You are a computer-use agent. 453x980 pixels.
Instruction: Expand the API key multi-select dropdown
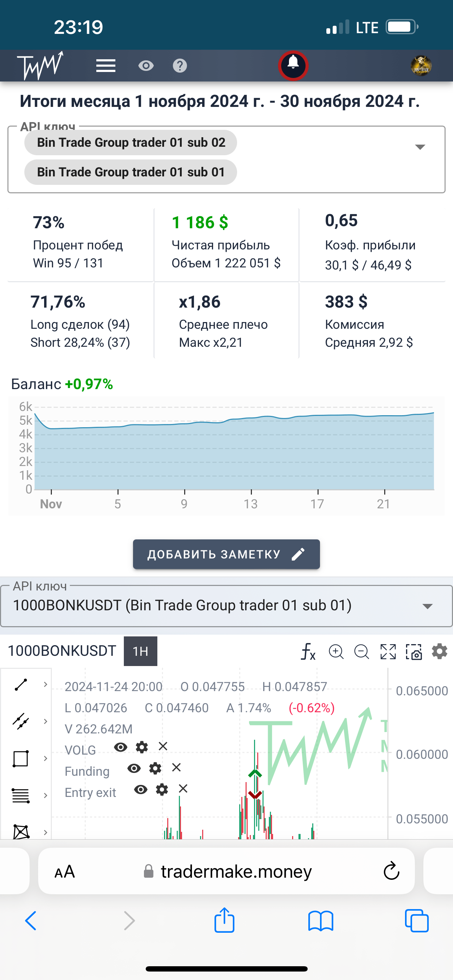(x=419, y=147)
